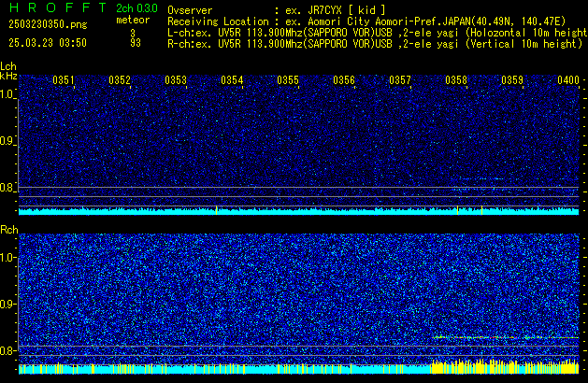Click the 0352 time marker
Image resolution: width=588 pixels, height=383 pixels.
click(120, 80)
